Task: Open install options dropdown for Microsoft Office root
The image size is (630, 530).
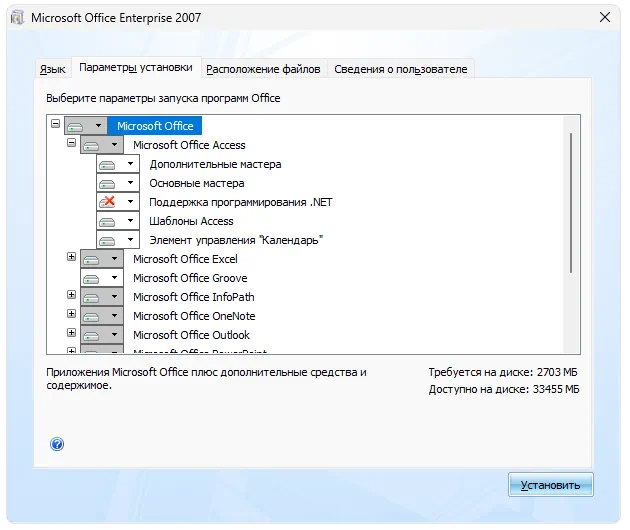Action: tap(86, 126)
